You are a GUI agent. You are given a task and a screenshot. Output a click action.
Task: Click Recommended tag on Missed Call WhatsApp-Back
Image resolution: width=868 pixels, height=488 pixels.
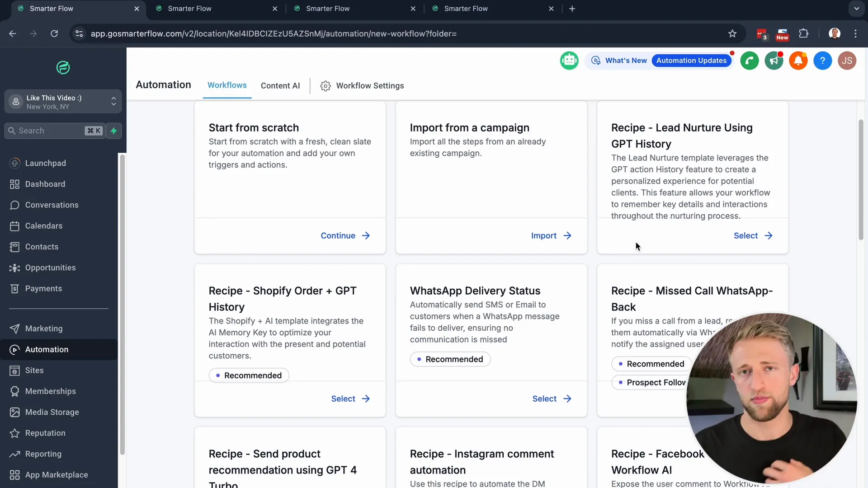(651, 364)
